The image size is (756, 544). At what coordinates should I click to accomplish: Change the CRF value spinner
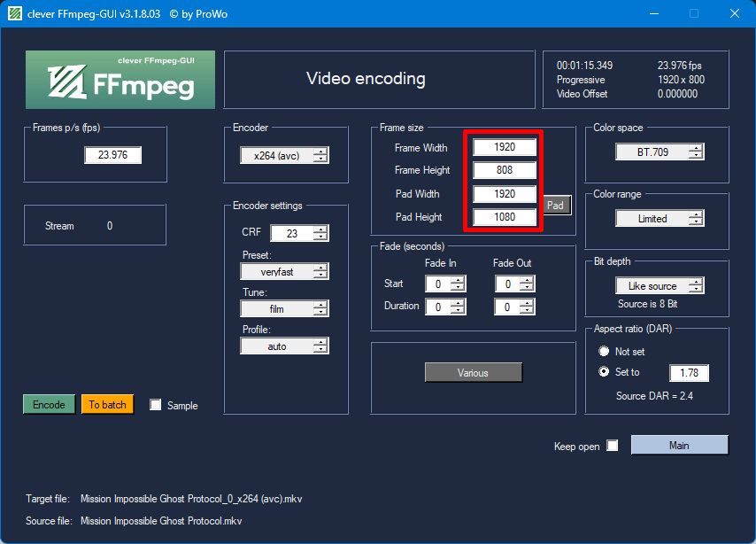[299, 233]
